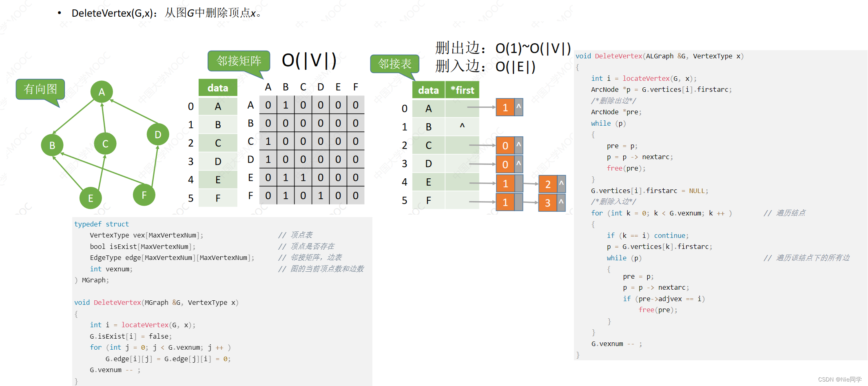Click first orange arc node '1' in row E

505,184
